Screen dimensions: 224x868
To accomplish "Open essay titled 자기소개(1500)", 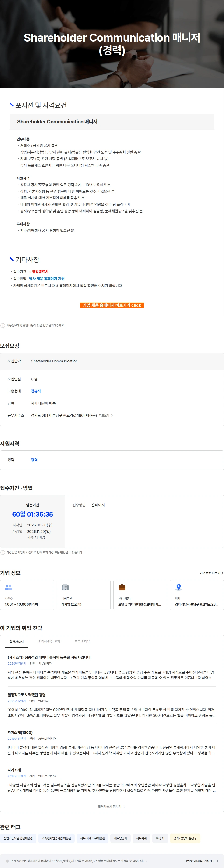I will pos(20,732).
